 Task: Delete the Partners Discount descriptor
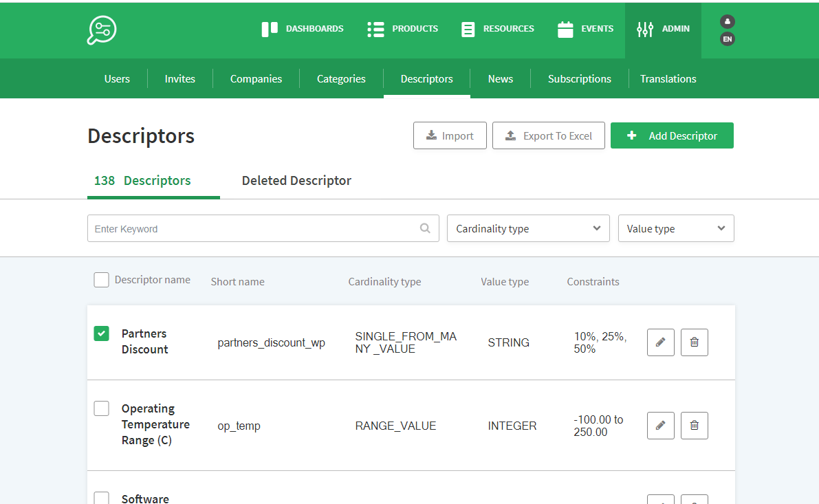pos(694,342)
